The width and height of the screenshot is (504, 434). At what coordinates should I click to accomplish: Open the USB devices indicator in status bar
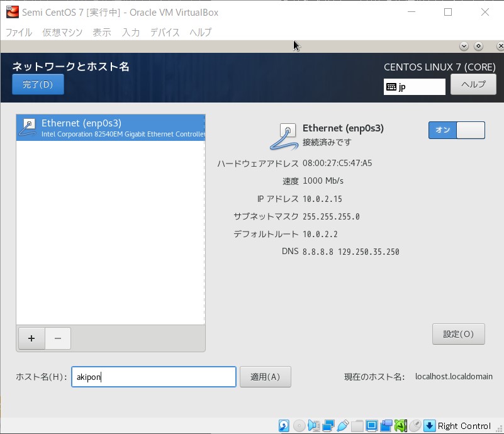[343, 426]
